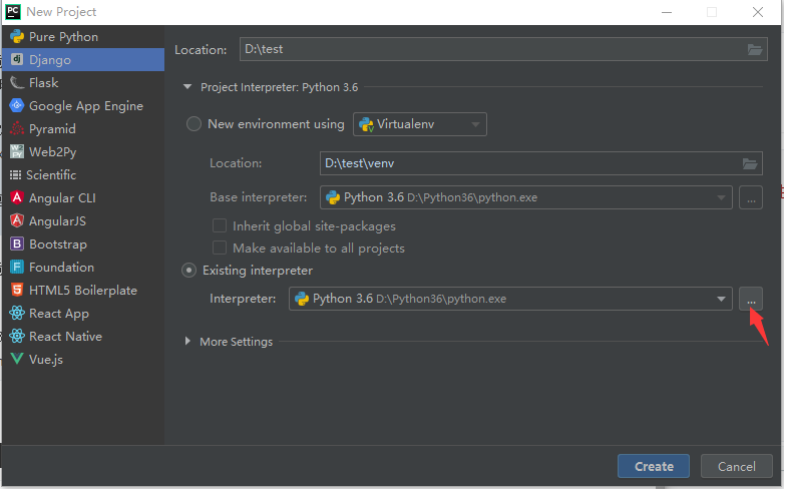Click project Location field D:\test
This screenshot has width=786, height=491.
point(503,50)
